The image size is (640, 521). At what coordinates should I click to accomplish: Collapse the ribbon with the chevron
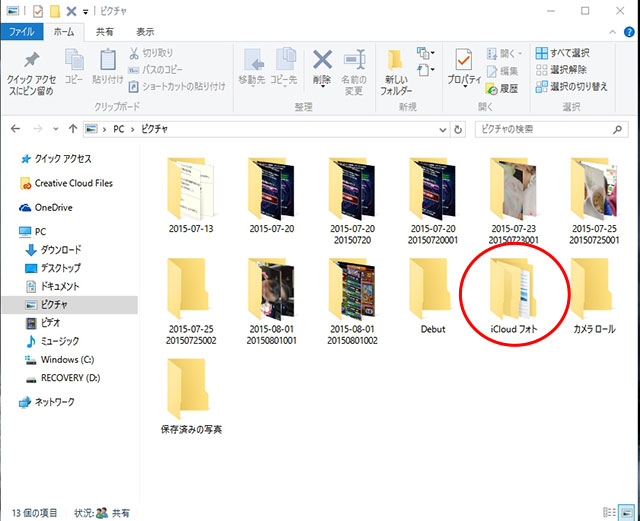(x=612, y=32)
